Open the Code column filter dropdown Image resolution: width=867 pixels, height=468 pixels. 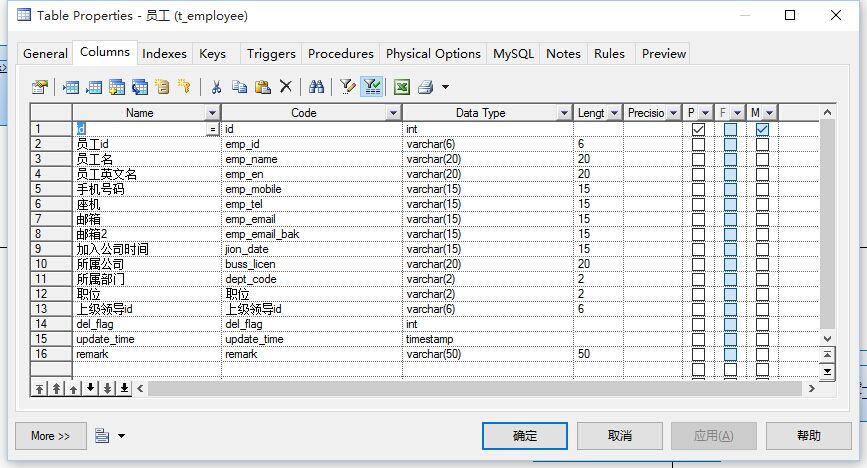393,113
